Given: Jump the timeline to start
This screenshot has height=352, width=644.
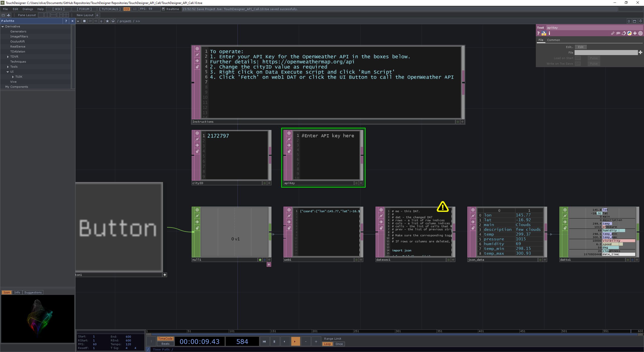Looking at the screenshot, I should coord(264,341).
